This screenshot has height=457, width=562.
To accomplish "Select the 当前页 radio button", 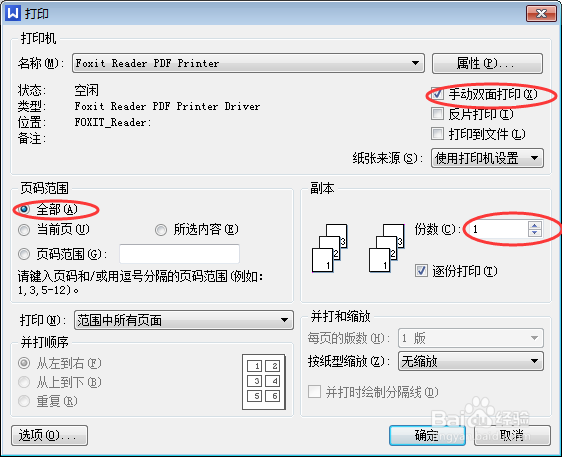I will click(24, 230).
